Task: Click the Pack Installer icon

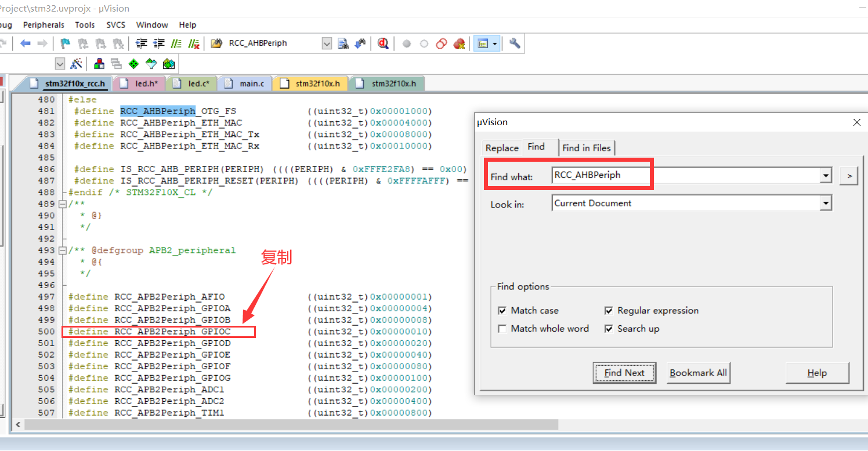Action: (169, 63)
